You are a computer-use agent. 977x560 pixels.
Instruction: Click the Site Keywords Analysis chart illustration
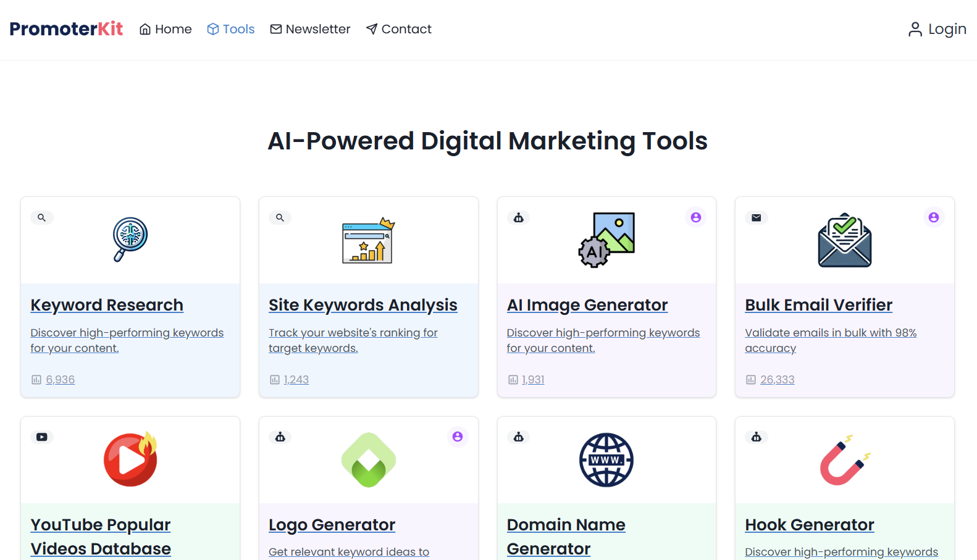point(368,240)
